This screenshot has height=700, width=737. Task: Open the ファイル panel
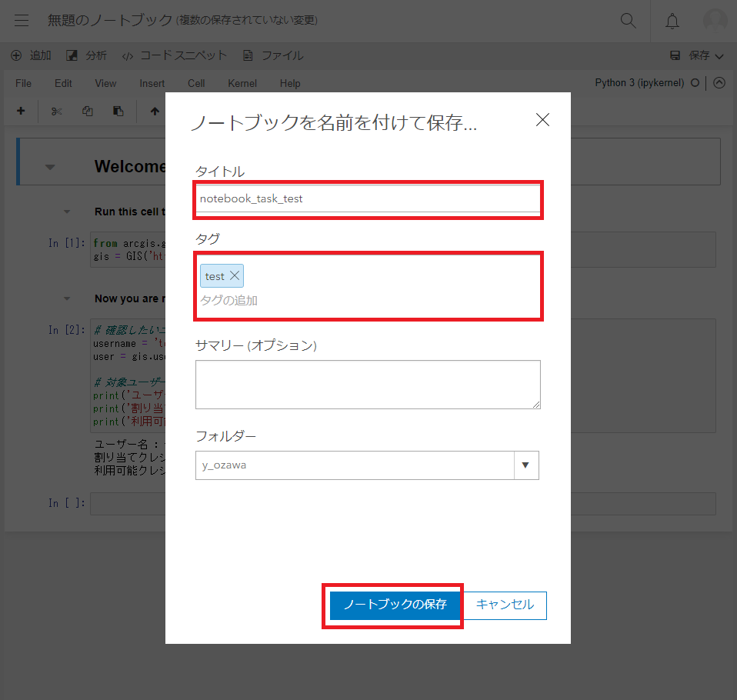(273, 55)
